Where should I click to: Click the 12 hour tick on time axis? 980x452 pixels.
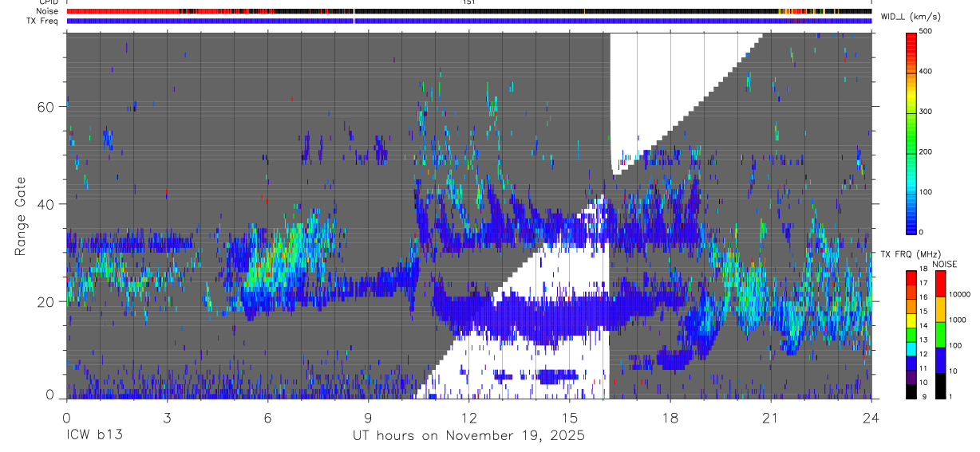[x=468, y=417]
